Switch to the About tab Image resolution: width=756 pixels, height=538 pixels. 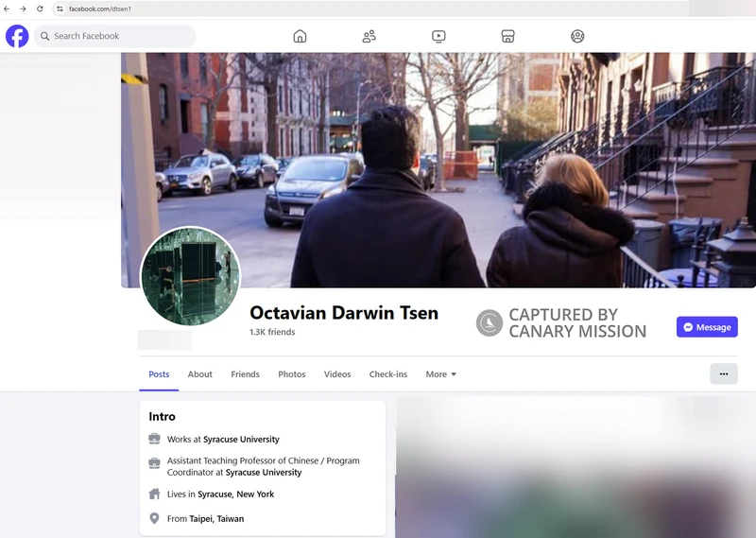tap(200, 373)
